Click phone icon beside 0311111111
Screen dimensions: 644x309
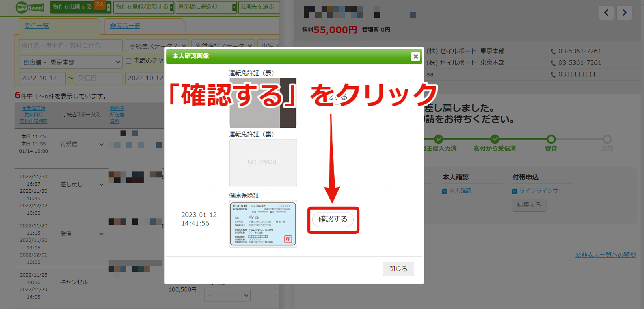coord(553,75)
